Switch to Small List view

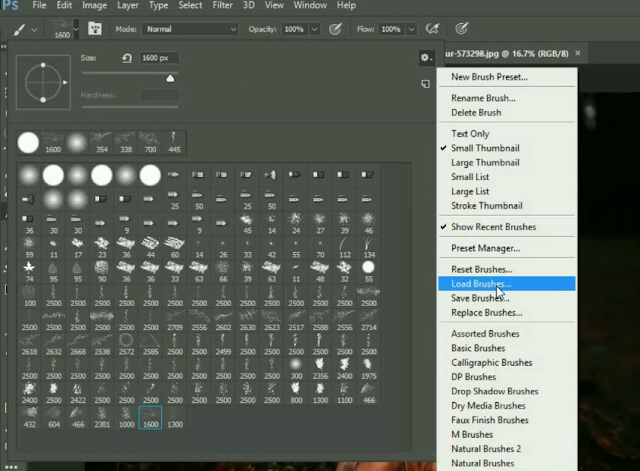[470, 177]
